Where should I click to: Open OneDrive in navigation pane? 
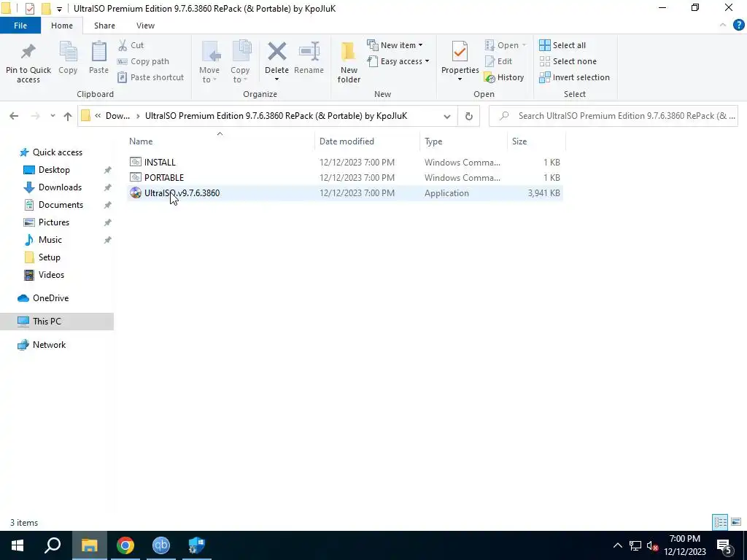click(x=50, y=298)
